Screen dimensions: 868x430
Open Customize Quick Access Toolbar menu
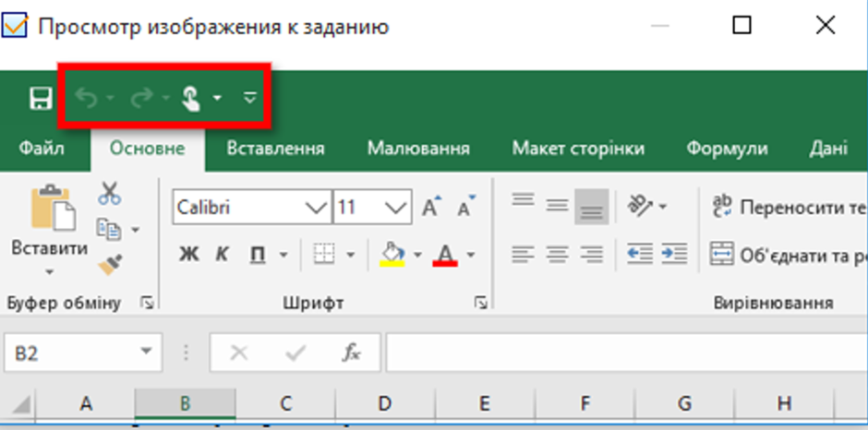[x=250, y=98]
